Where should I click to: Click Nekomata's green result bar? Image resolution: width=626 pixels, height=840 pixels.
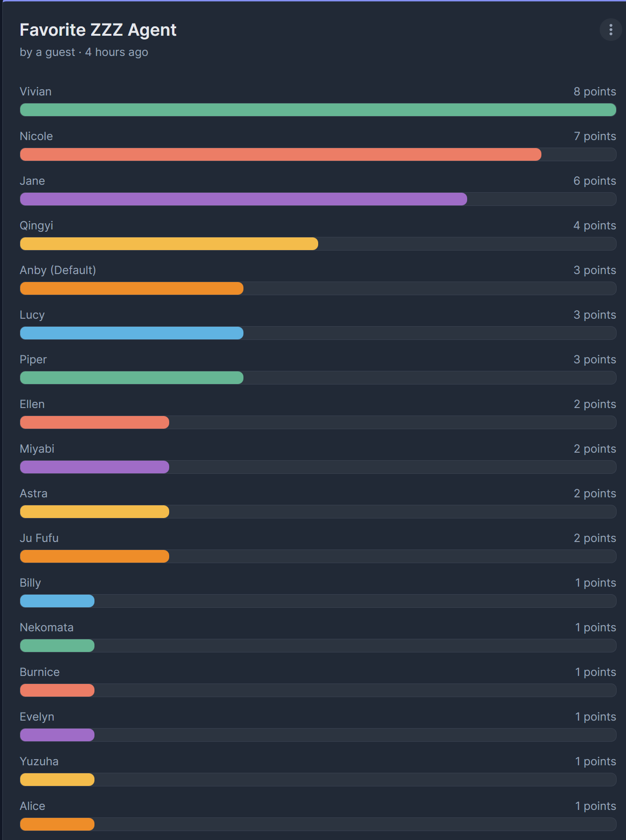pyautogui.click(x=57, y=646)
